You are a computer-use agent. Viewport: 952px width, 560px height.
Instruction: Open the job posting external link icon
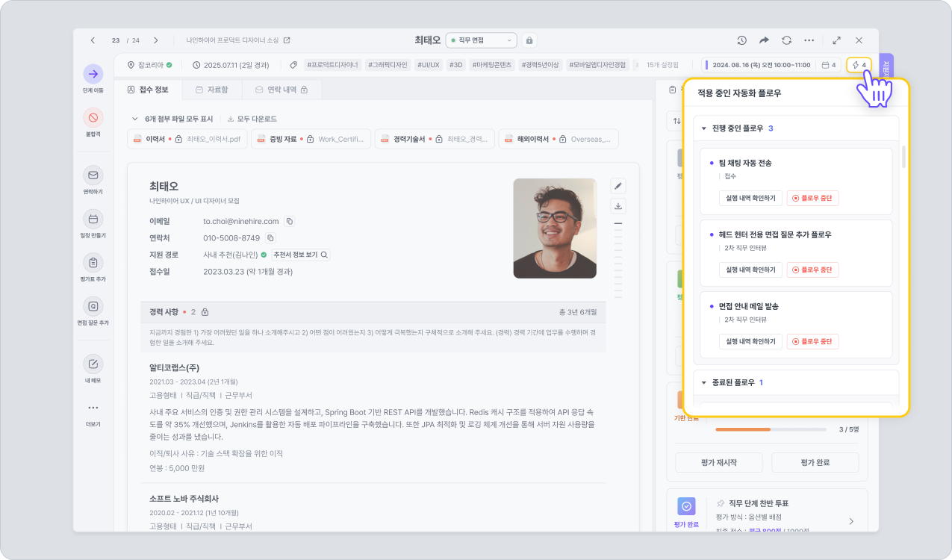pos(287,40)
